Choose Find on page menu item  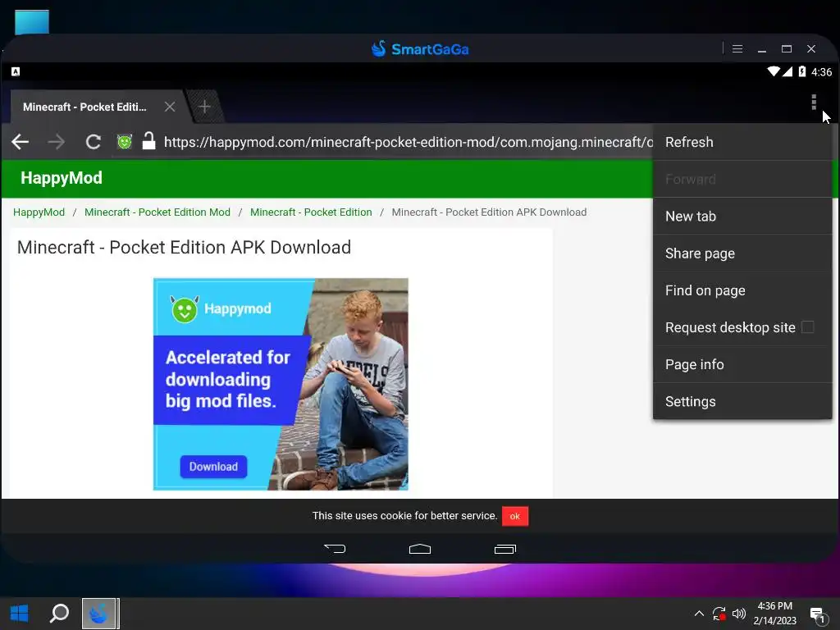click(742, 290)
